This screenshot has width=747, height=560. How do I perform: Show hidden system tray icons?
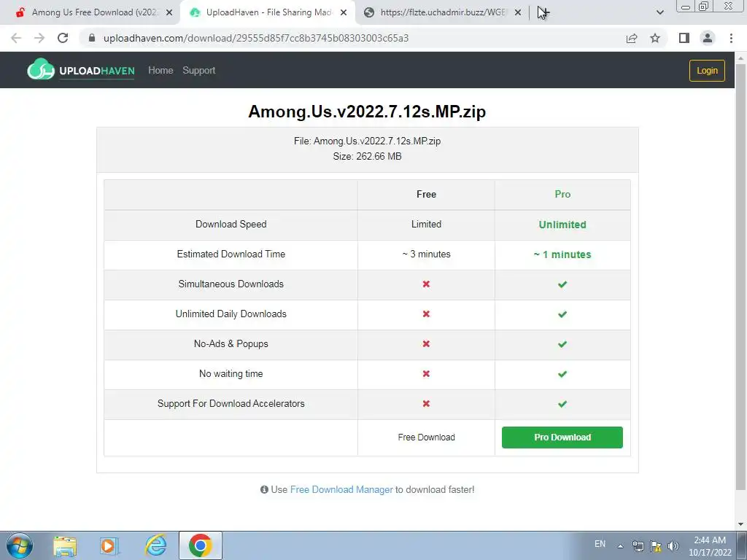tap(620, 545)
